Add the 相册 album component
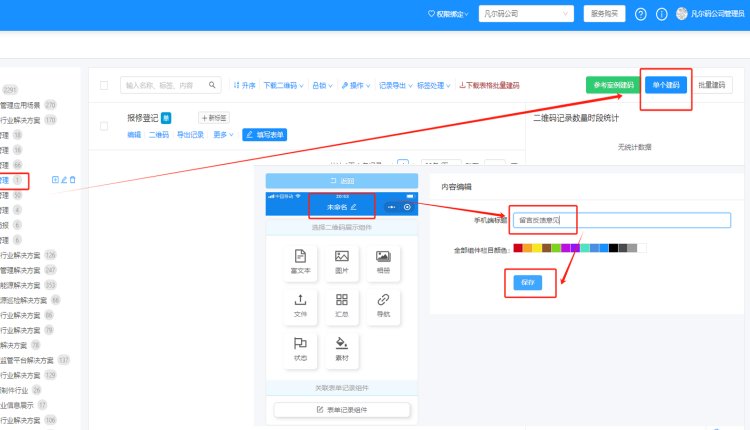750x430 pixels. [383, 263]
